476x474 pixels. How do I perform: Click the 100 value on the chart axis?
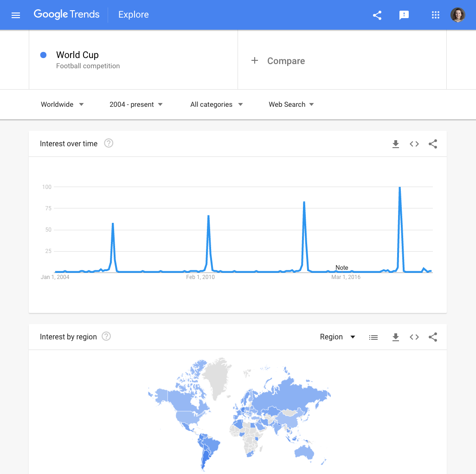[47, 187]
